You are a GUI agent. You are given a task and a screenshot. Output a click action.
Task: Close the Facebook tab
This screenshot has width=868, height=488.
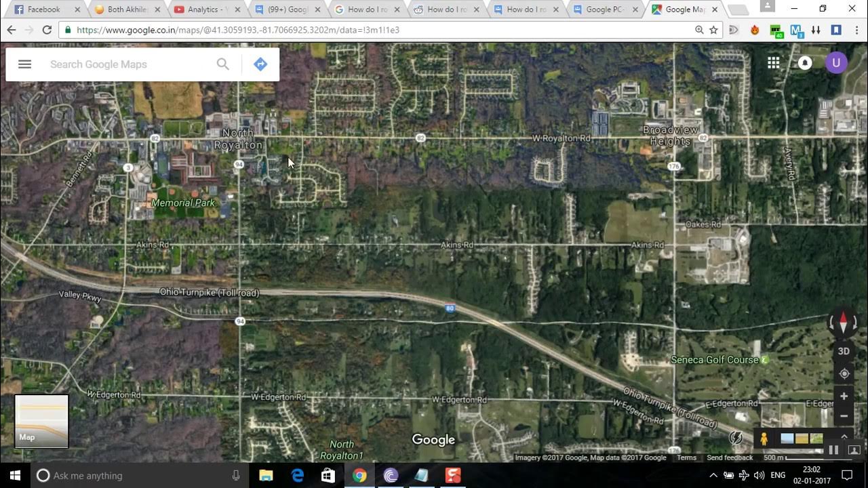click(77, 9)
